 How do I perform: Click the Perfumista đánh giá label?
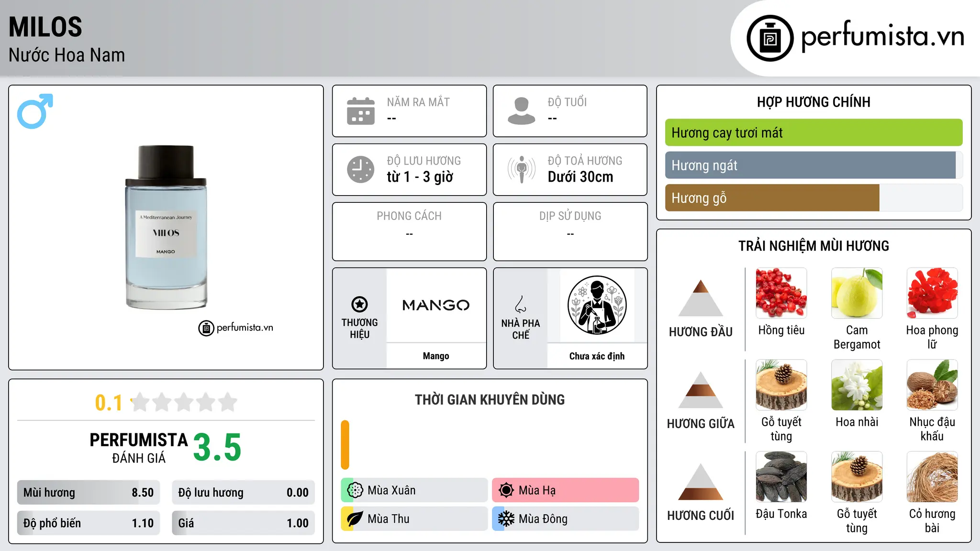point(139,448)
